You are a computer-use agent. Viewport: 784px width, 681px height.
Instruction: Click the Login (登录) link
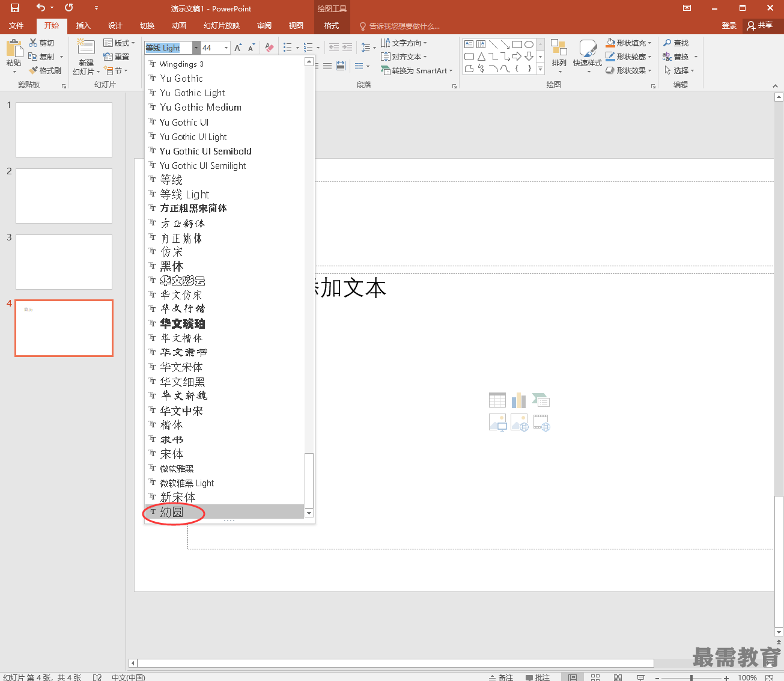coord(729,25)
